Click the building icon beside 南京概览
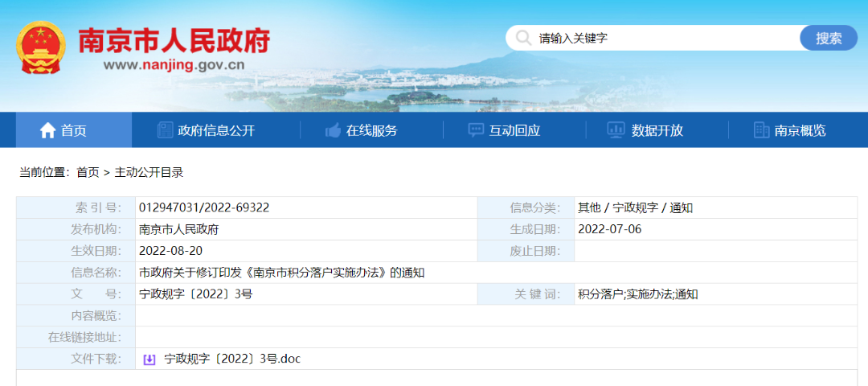This screenshot has height=386, width=868. click(760, 130)
